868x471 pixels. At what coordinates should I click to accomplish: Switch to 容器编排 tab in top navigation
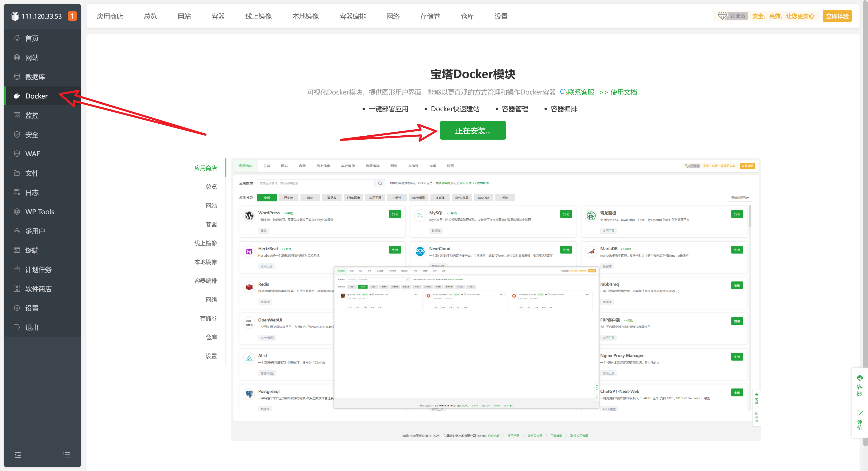[352, 16]
